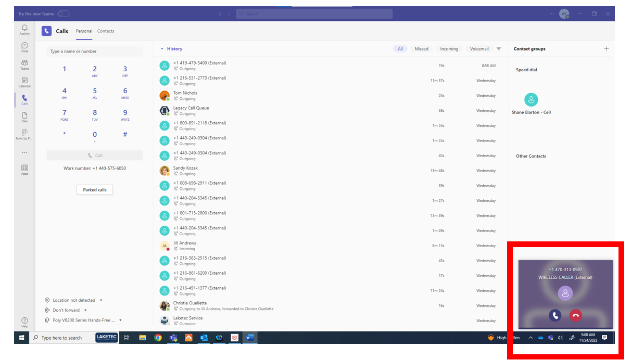Select the Tom Nichols call history entry
Screen dimensions: 644x360
tap(331, 96)
